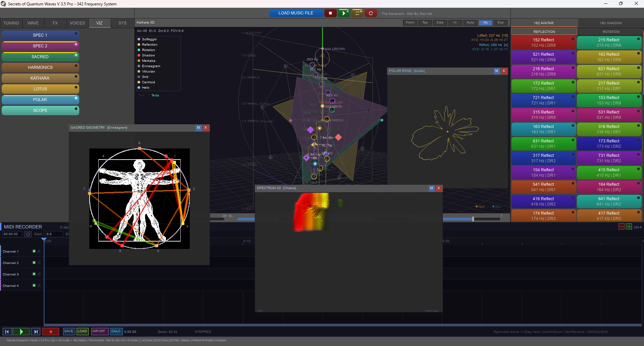Toggle lock on Channel 3
Viewport: 644px width, 346px height.
pos(39,274)
